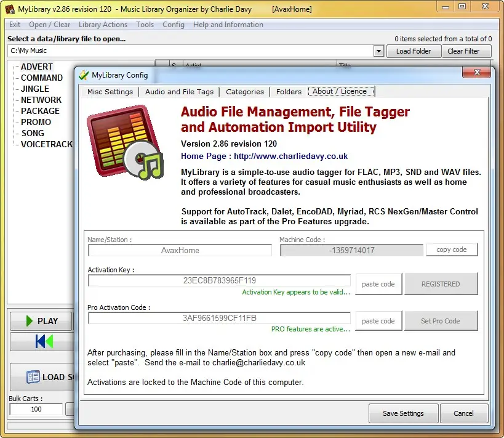Click the LOAD button with list icon
Image resolution: width=504 pixels, height=438 pixels.
pos(44,377)
